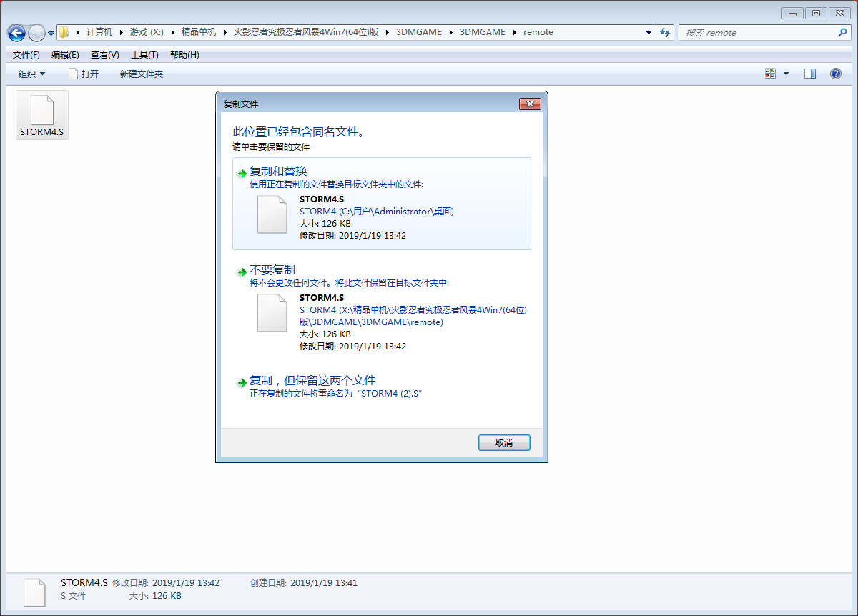This screenshot has height=616, width=858.
Task: Click the search magnifier icon
Action: (842, 32)
